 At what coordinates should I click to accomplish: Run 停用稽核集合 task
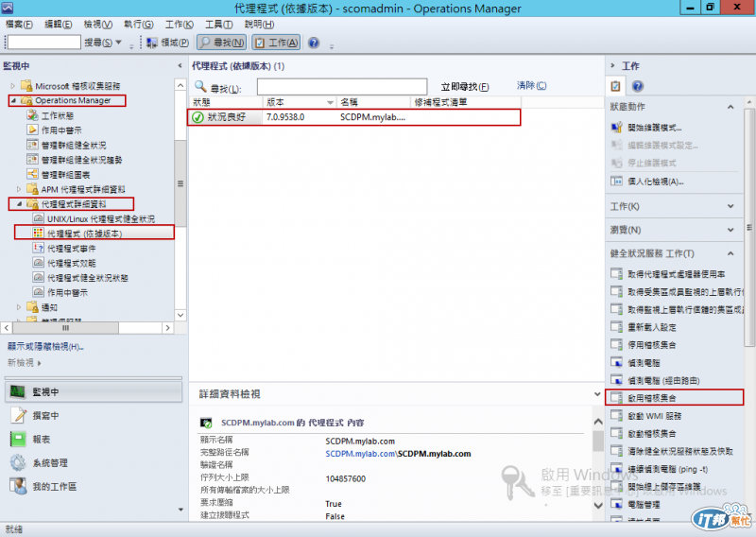[x=652, y=345]
